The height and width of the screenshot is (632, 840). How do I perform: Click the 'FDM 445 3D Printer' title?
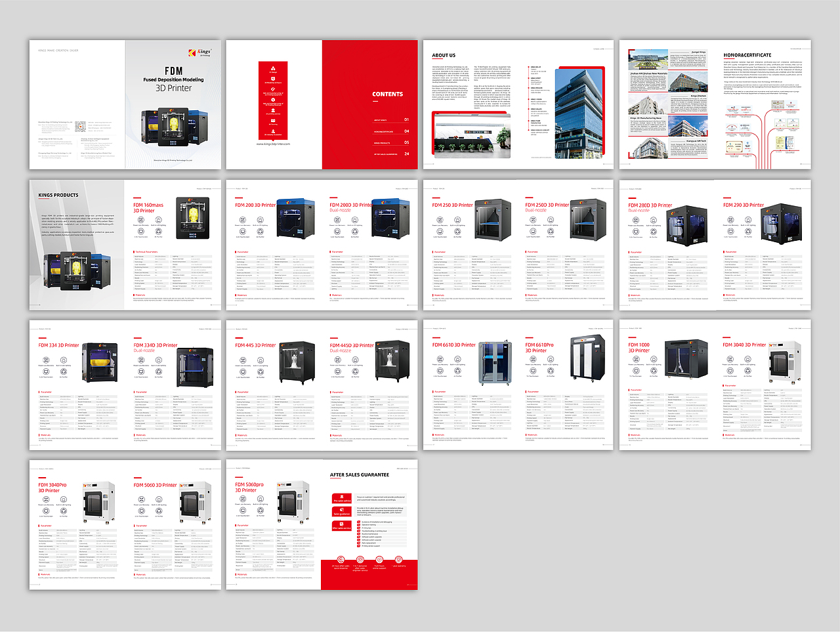[x=255, y=345]
